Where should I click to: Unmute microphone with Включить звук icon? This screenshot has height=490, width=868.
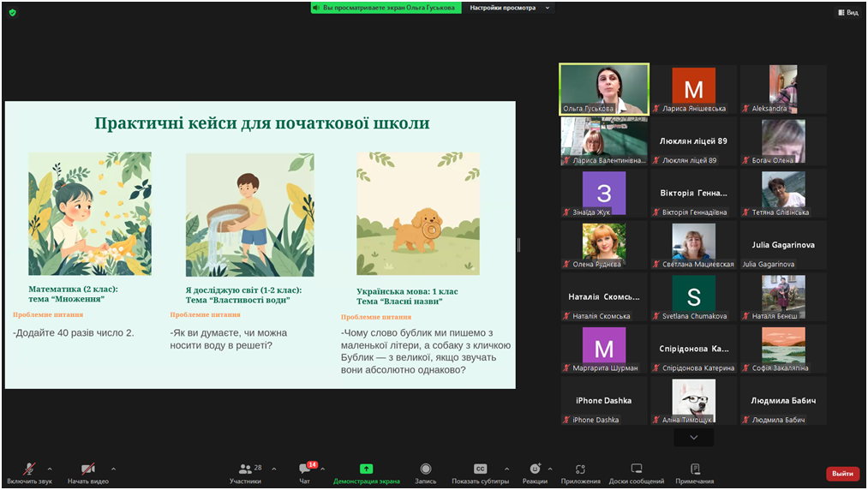click(29, 469)
